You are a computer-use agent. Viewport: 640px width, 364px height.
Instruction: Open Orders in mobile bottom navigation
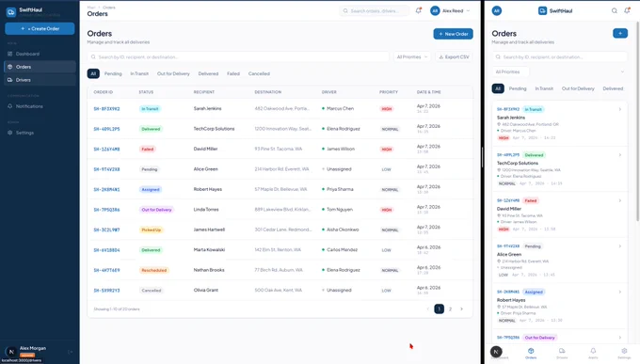point(531,353)
